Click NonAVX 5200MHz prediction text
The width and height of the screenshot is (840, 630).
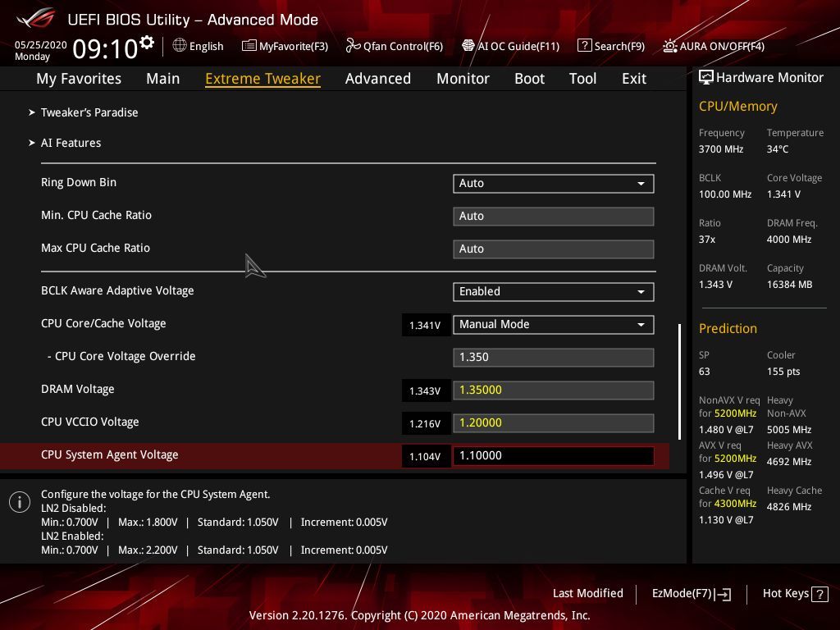click(x=736, y=413)
